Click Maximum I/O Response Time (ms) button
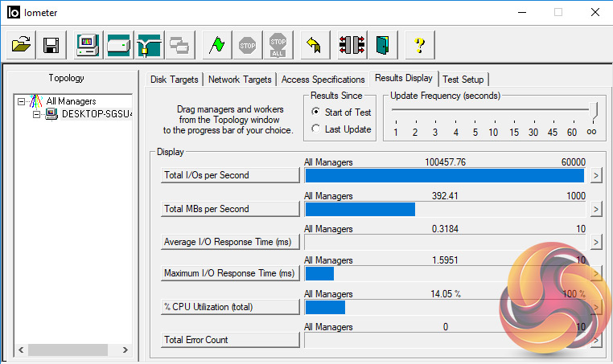This screenshot has height=364, width=613. coord(230,273)
